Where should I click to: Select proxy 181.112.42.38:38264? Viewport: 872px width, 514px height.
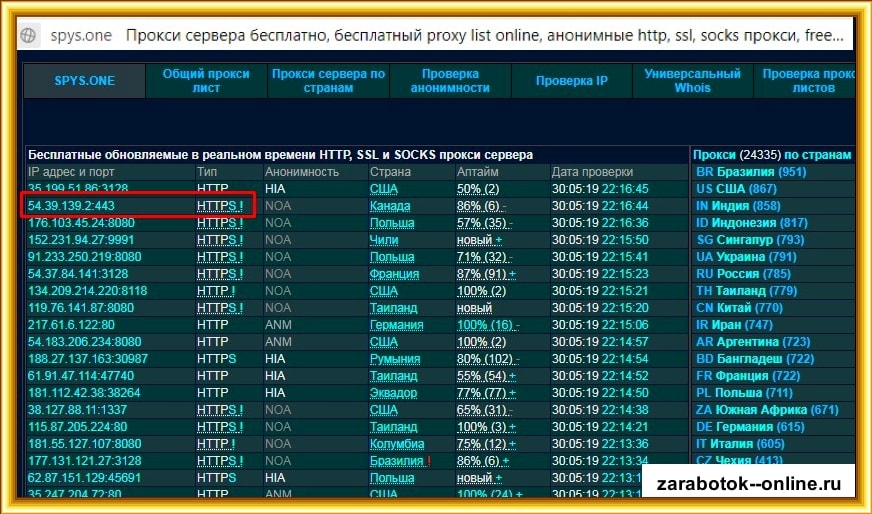pos(85,393)
